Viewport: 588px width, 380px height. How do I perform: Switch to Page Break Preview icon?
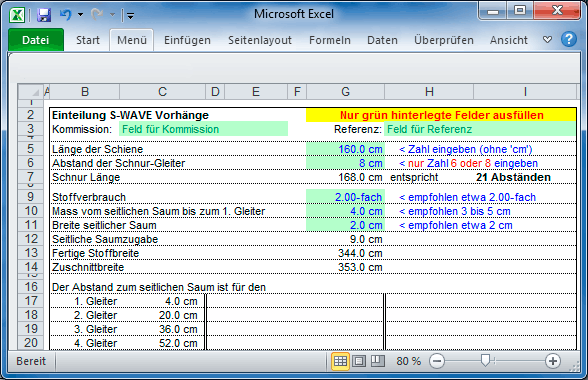coord(378,361)
